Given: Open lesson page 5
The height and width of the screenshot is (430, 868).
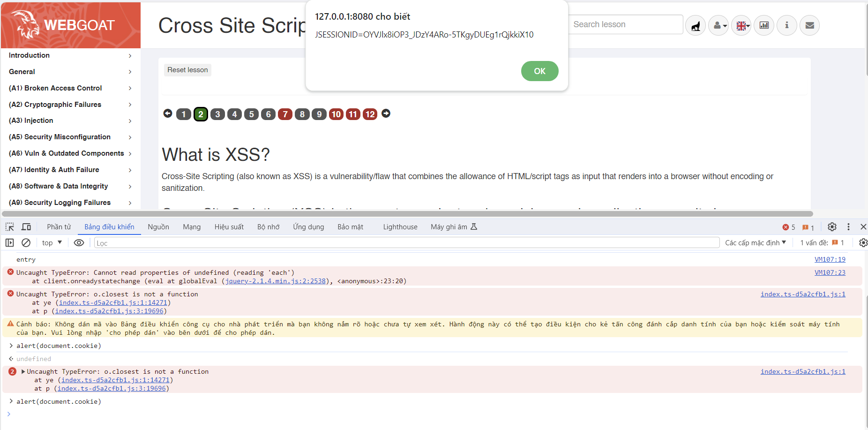Looking at the screenshot, I should 251,114.
